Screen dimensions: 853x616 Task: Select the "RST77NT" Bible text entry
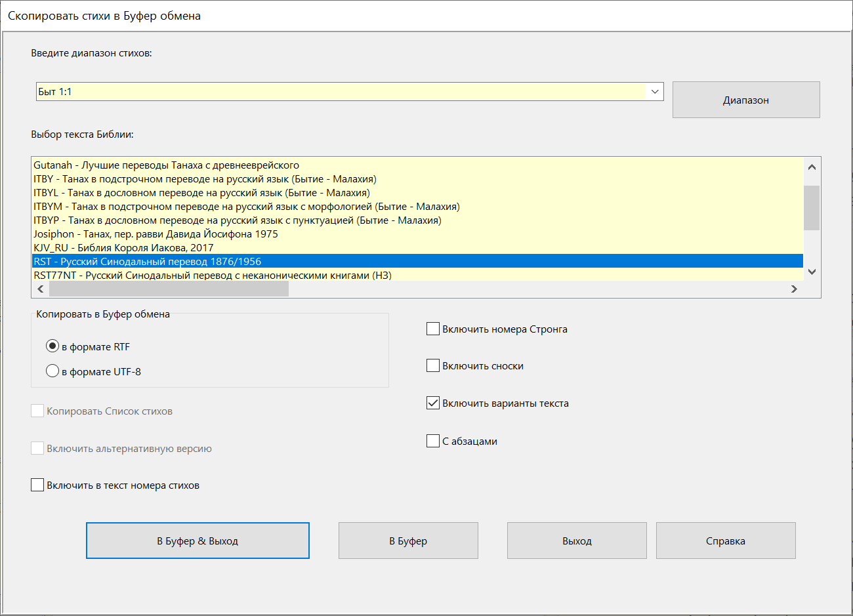[x=418, y=275]
